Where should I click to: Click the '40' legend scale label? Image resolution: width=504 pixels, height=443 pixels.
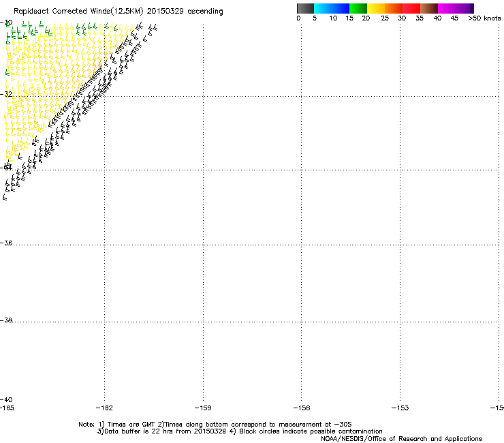pyautogui.click(x=437, y=18)
